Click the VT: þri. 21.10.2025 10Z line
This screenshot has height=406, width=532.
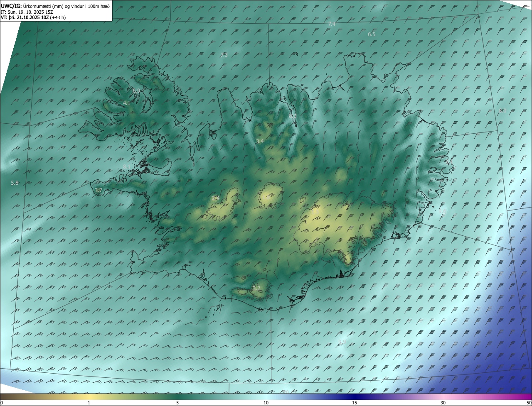coord(33,17)
